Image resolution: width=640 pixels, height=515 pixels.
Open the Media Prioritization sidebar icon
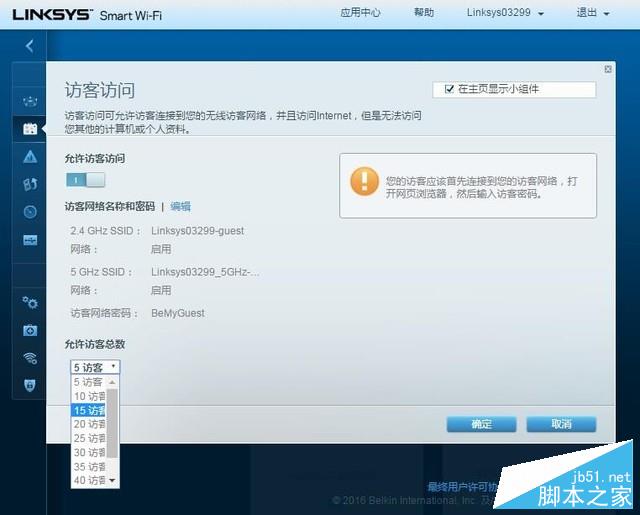click(x=30, y=184)
